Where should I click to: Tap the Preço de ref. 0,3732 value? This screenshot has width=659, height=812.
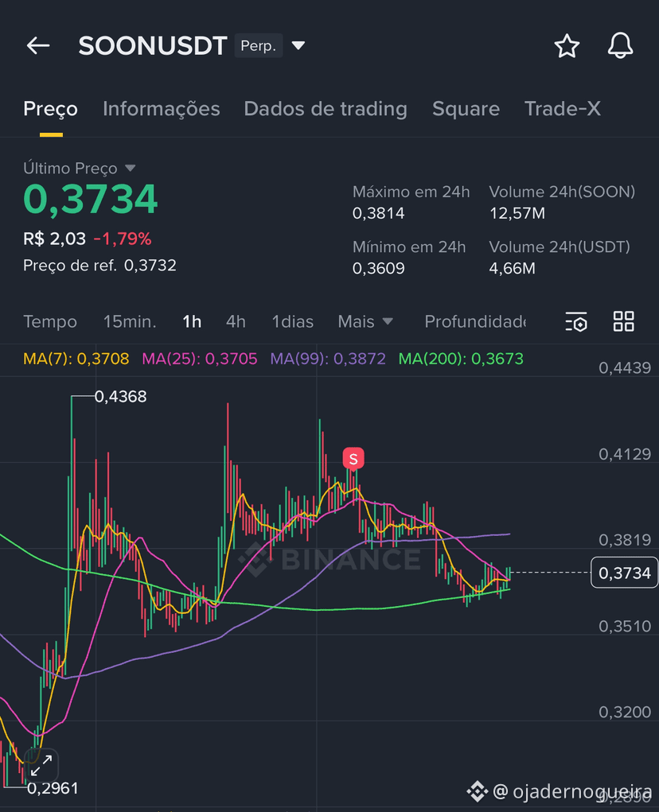pyautogui.click(x=150, y=265)
